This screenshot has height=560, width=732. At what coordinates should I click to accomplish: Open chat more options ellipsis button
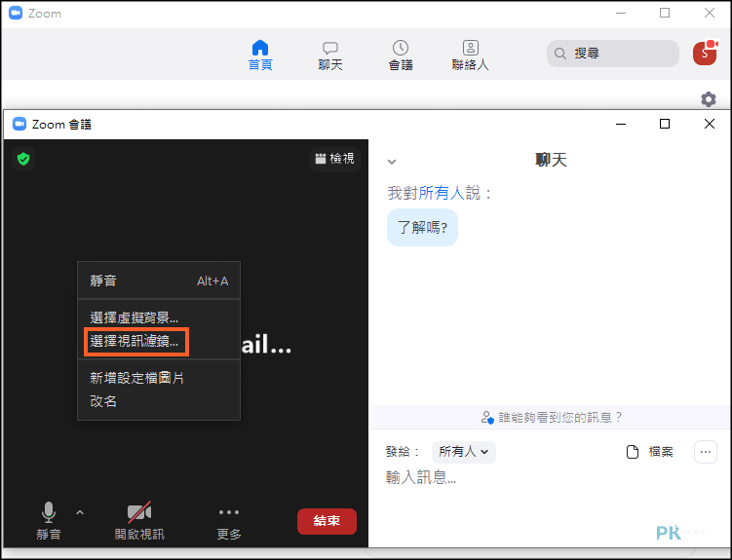pyautogui.click(x=706, y=452)
